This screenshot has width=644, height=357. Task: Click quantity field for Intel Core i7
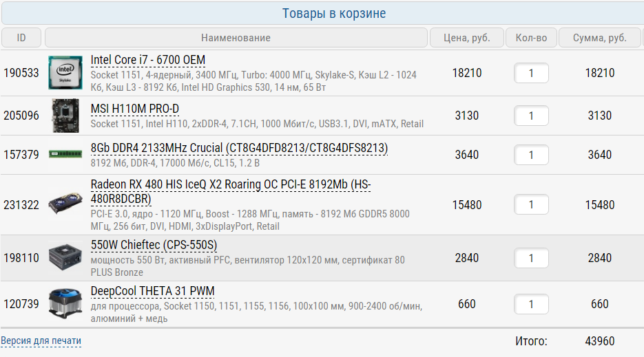coord(531,73)
